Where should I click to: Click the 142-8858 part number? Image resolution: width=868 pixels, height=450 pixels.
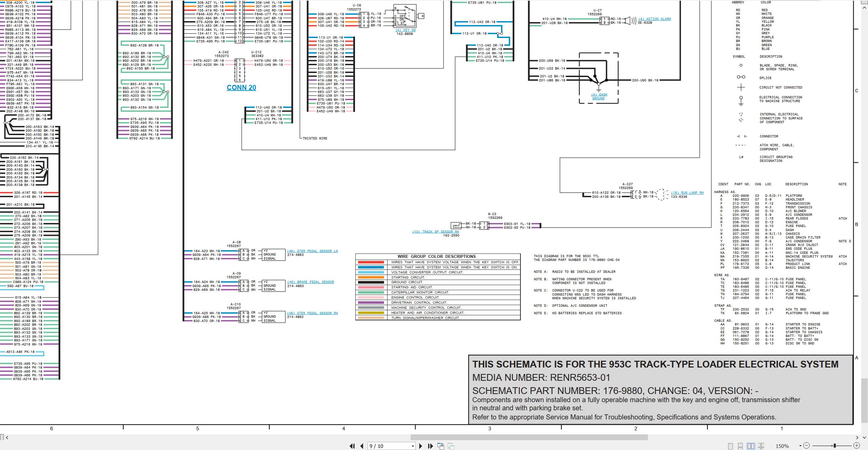coord(405,34)
